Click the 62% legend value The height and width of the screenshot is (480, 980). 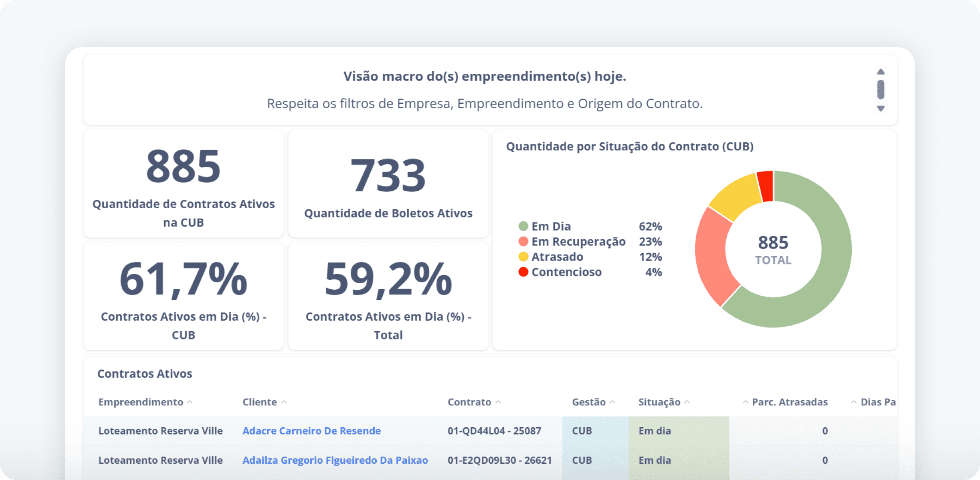(x=650, y=226)
